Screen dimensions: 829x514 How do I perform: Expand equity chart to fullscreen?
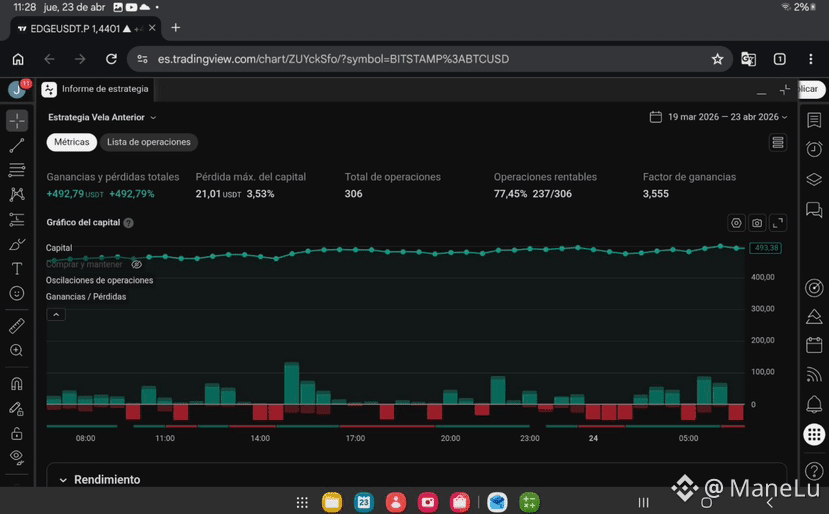click(x=778, y=223)
